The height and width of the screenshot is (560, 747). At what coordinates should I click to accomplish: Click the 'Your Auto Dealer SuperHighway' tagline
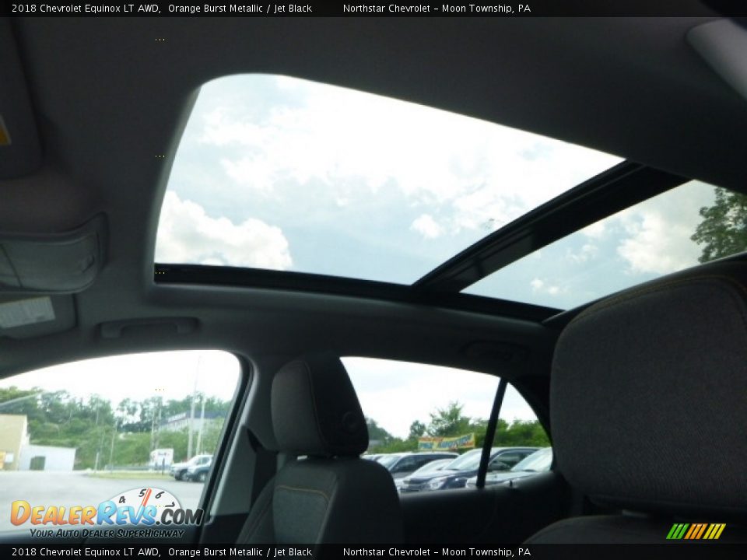[106, 533]
